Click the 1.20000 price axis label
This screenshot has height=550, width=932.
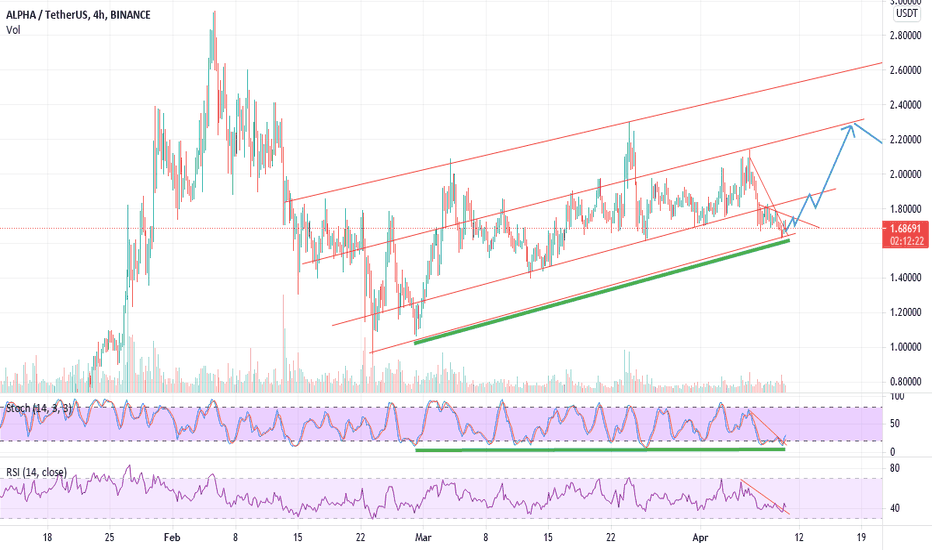click(x=905, y=312)
